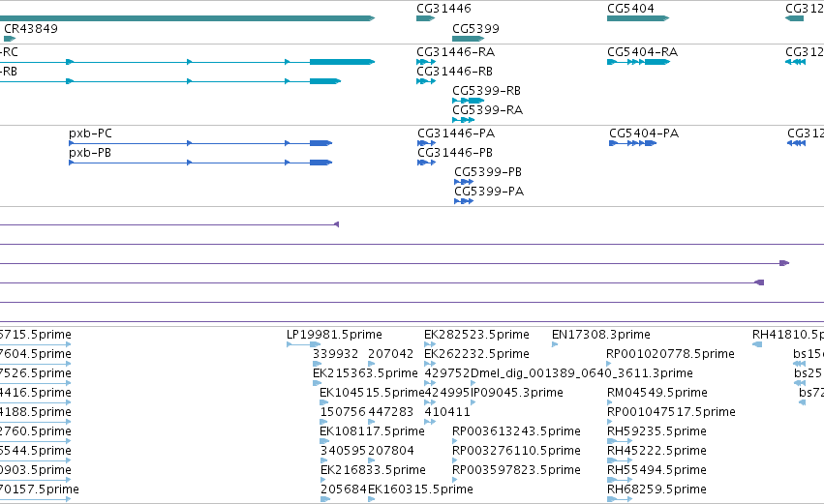
Task: Select EST RP003613243.5prime
Action: [x=517, y=431]
